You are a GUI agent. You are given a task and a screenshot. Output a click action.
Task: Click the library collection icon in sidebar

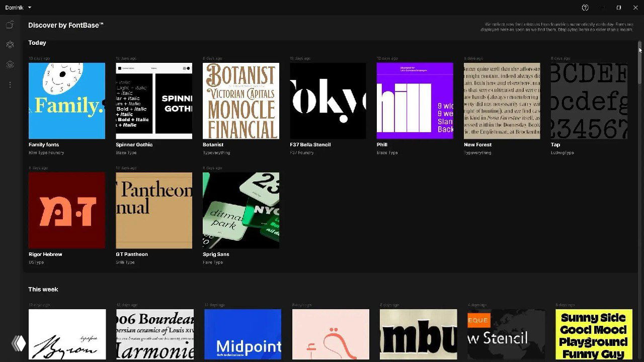(x=10, y=25)
